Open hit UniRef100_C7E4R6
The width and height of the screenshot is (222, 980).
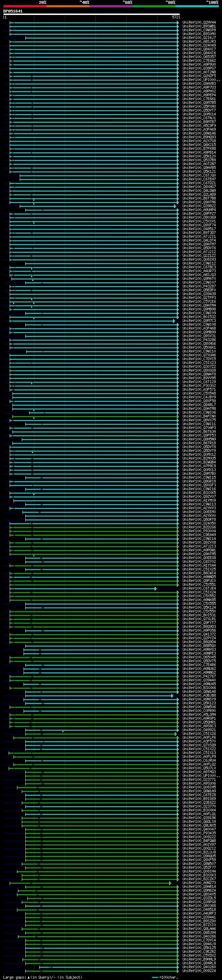click(x=199, y=665)
